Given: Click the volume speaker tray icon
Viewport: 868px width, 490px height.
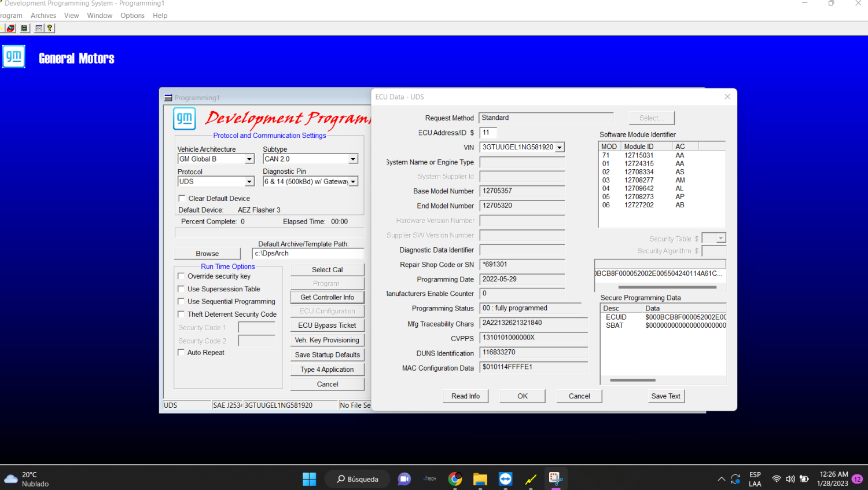Looking at the screenshot, I should [x=790, y=479].
